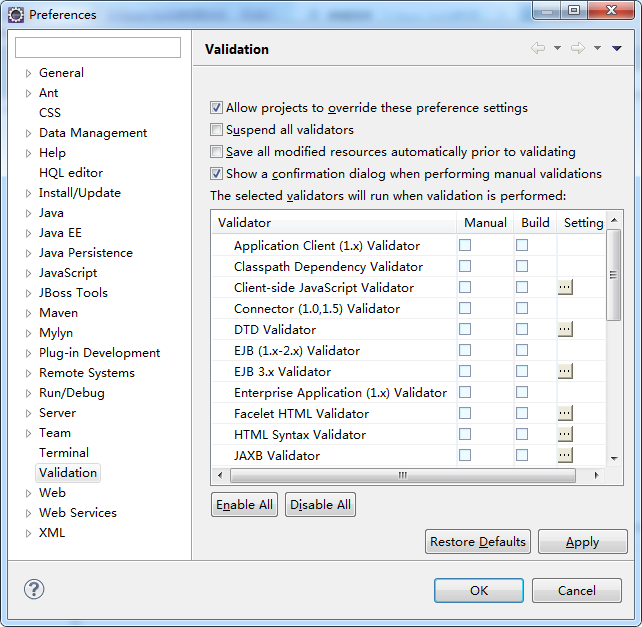The image size is (642, 627).
Task: Select Remote Systems in the tree
Action: click(x=87, y=373)
